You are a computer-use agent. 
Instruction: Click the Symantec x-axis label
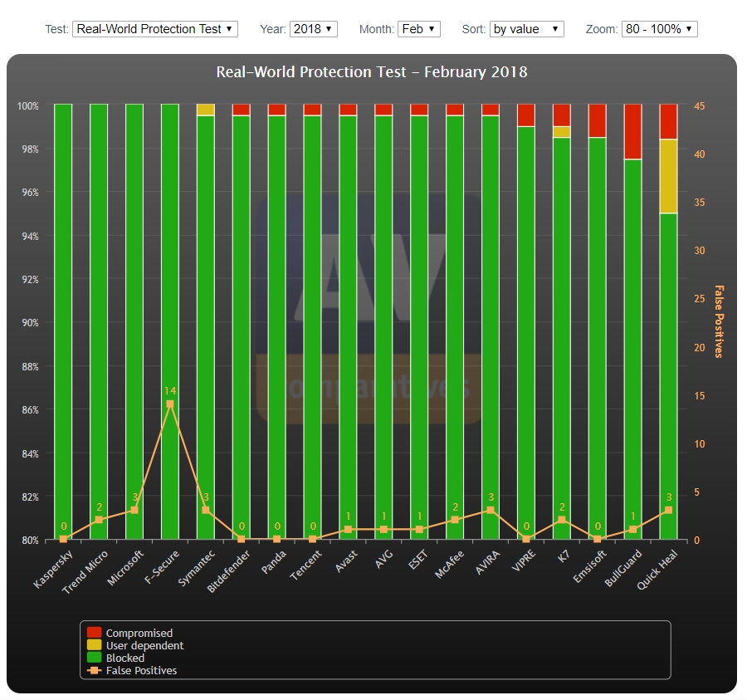[x=196, y=567]
